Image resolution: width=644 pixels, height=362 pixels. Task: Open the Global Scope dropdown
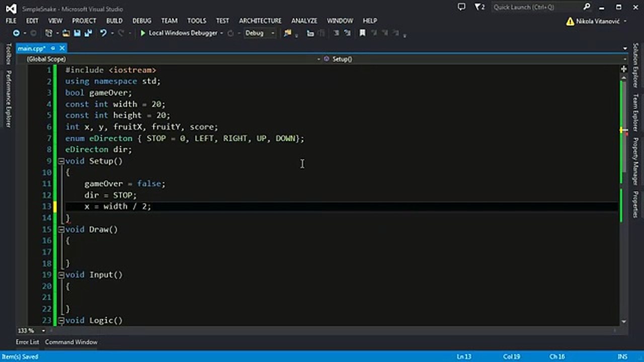tap(173, 59)
